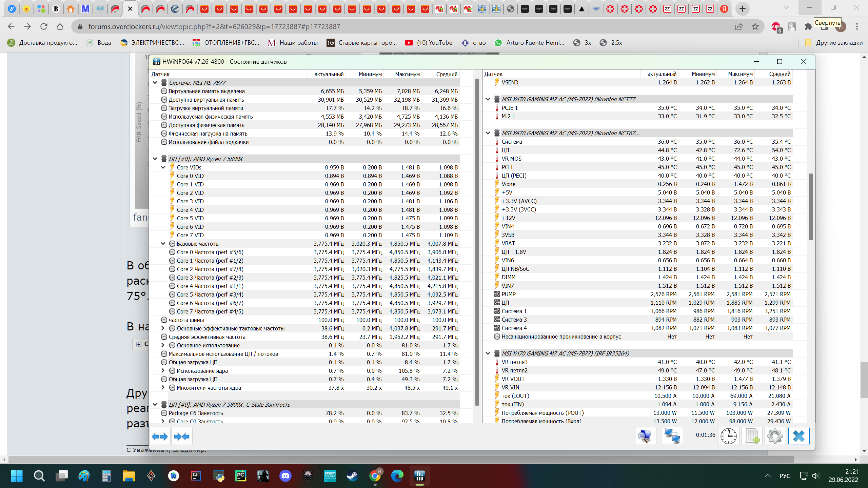The width and height of the screenshot is (868, 488).
Task: Click the collapse panels blue arrows button
Action: point(182,436)
